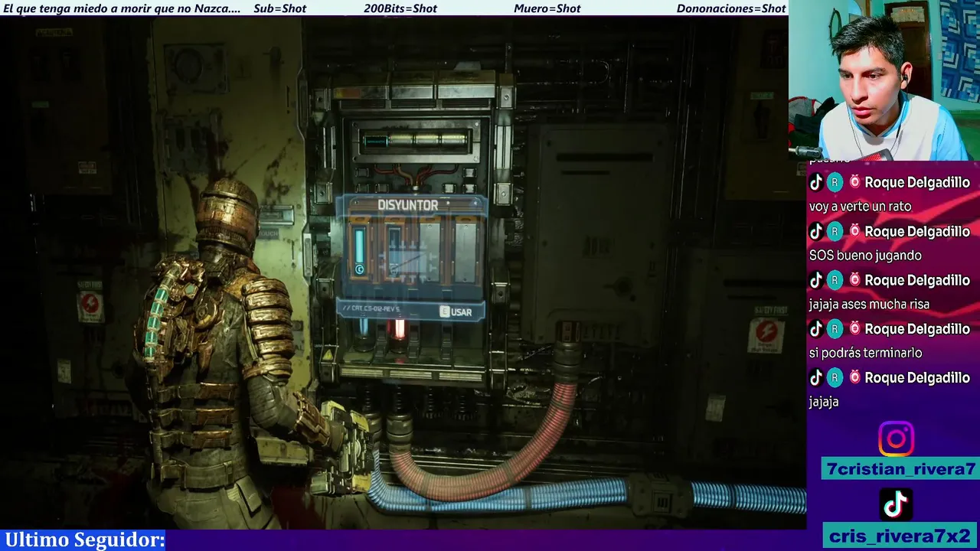
Task: Click the red lightning warning sign near the player
Action: [x=90, y=306]
